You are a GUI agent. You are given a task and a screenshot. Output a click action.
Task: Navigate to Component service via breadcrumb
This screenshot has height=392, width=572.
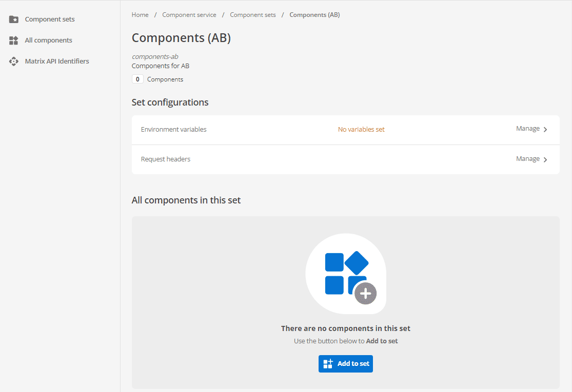coord(189,14)
